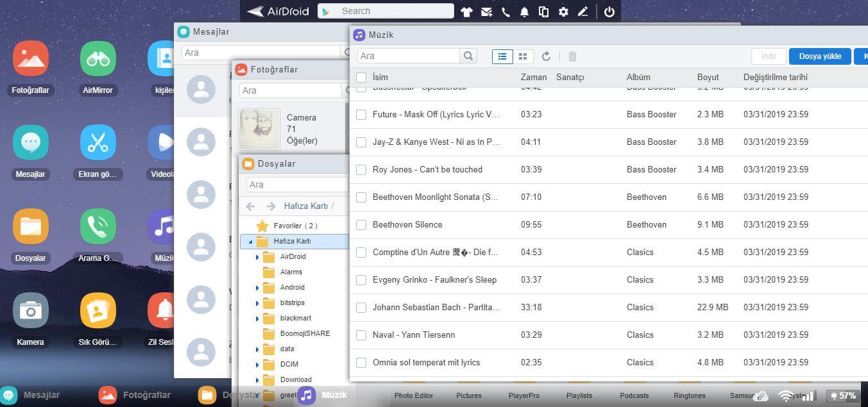
Task: Click the clipboard copy icon in the top bar
Action: click(543, 12)
